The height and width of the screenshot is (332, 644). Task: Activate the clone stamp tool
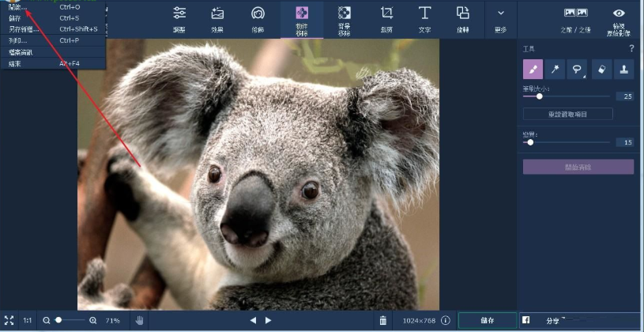click(x=623, y=70)
